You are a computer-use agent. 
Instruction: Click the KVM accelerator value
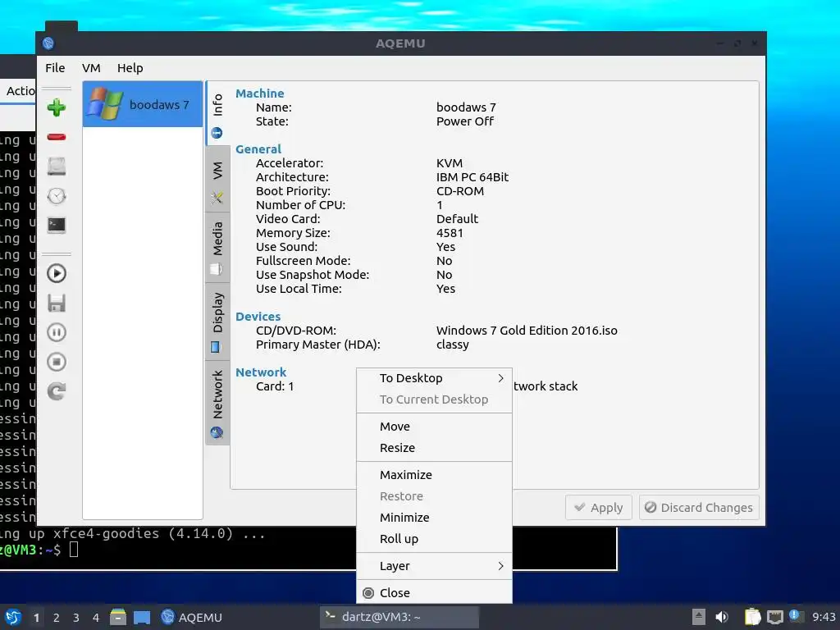point(450,163)
